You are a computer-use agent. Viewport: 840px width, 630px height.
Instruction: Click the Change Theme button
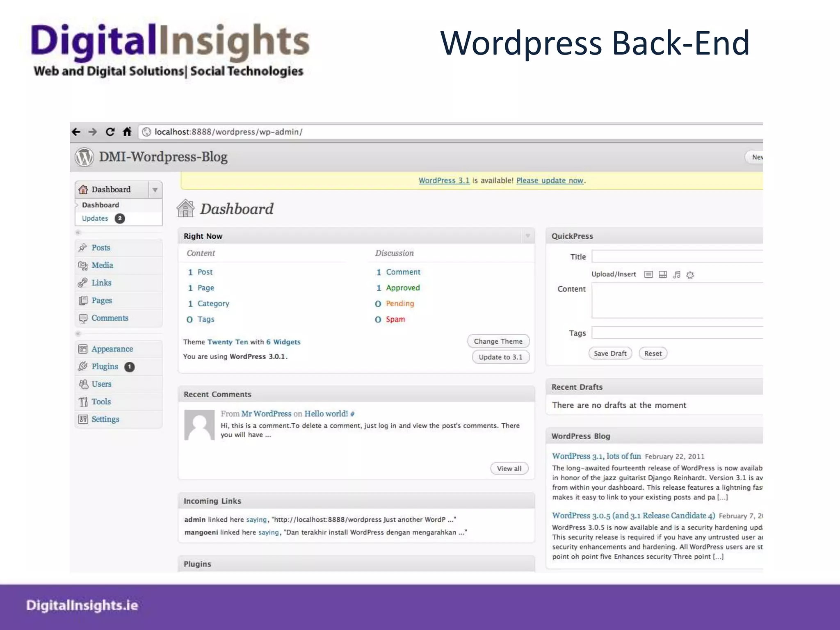point(498,341)
